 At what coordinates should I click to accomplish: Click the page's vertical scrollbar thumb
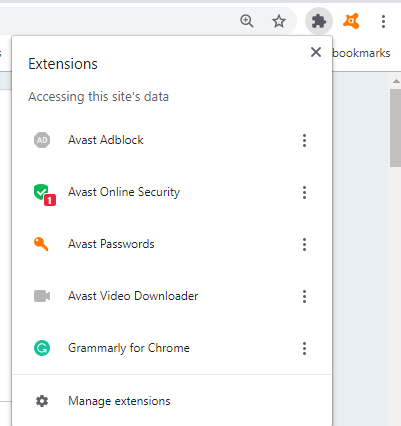[x=395, y=128]
